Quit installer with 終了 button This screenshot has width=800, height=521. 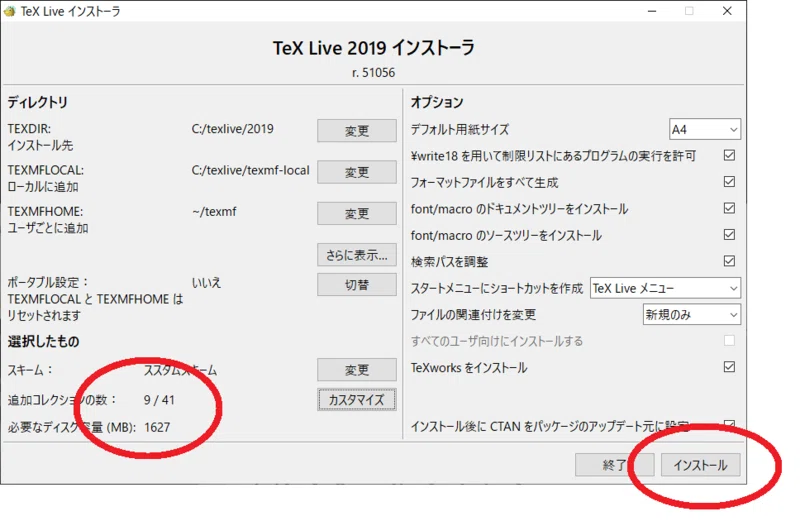coord(614,465)
